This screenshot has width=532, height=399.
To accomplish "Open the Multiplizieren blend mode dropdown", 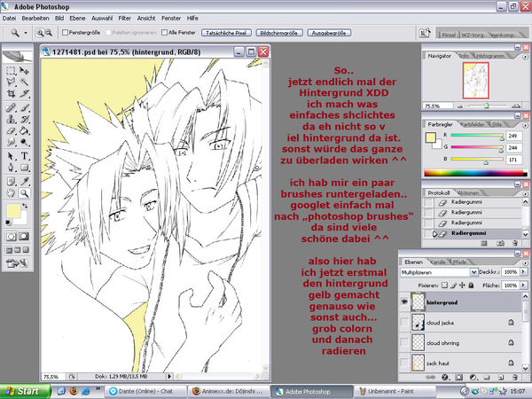I will (x=473, y=272).
